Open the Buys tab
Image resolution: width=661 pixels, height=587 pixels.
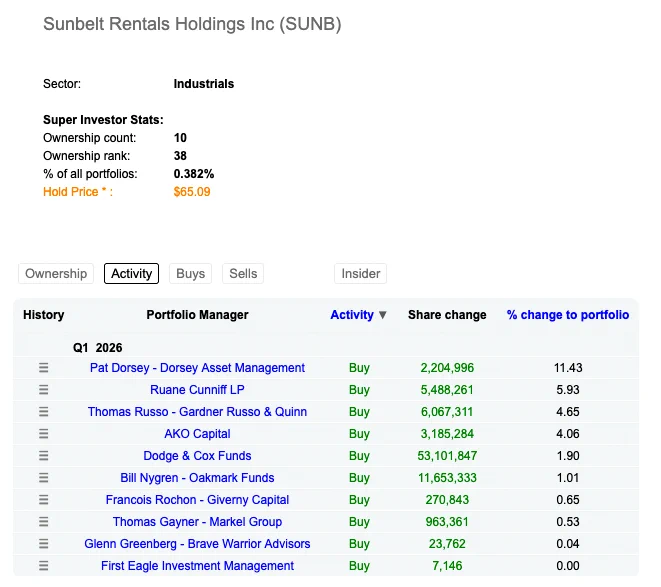pyautogui.click(x=191, y=274)
